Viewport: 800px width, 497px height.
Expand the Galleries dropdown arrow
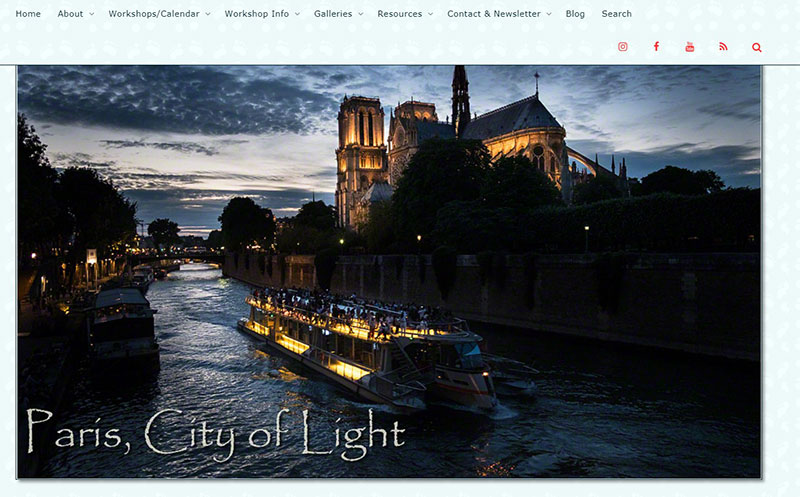tap(361, 14)
